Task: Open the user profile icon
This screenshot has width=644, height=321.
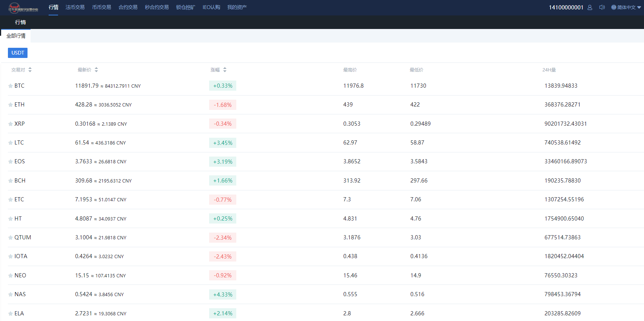Action: (590, 8)
